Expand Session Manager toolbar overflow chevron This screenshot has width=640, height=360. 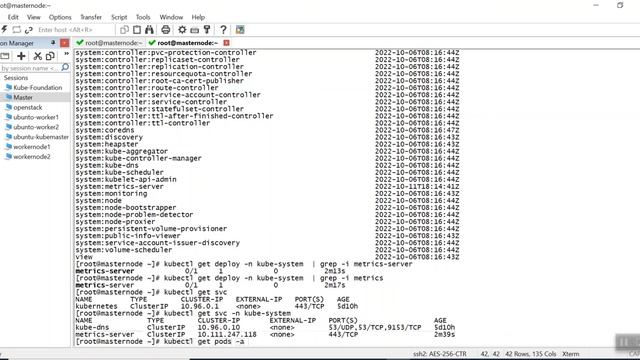66,53
